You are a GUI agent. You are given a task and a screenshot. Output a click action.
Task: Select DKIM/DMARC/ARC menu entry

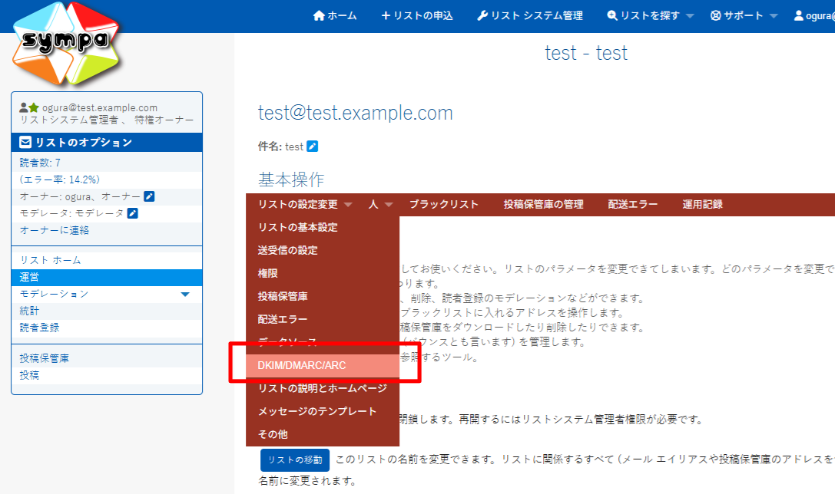(x=323, y=366)
